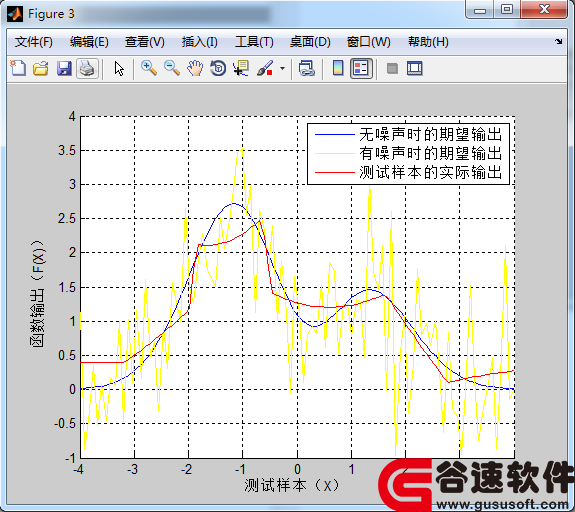Toggle the Insert Colorbar button

[338, 68]
